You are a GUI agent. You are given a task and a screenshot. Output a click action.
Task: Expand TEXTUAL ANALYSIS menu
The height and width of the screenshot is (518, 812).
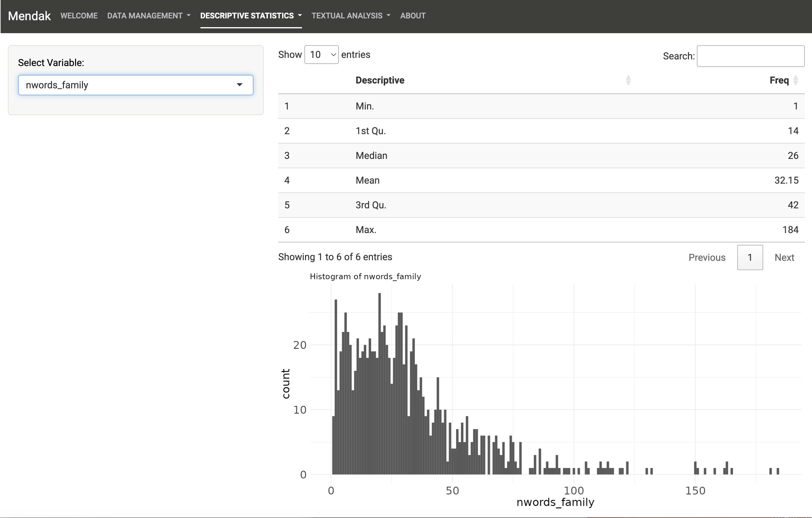coord(351,16)
